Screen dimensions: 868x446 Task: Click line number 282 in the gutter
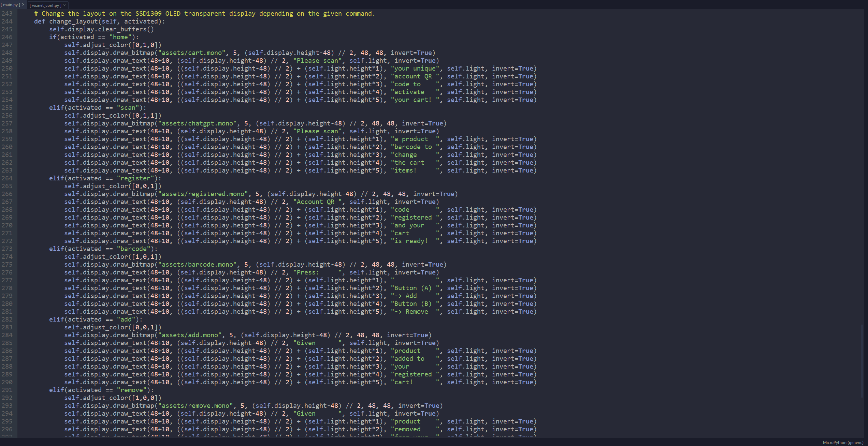pyautogui.click(x=8, y=319)
